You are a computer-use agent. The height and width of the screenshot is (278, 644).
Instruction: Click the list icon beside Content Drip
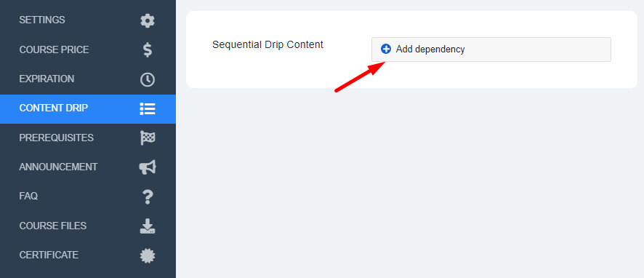(148, 108)
